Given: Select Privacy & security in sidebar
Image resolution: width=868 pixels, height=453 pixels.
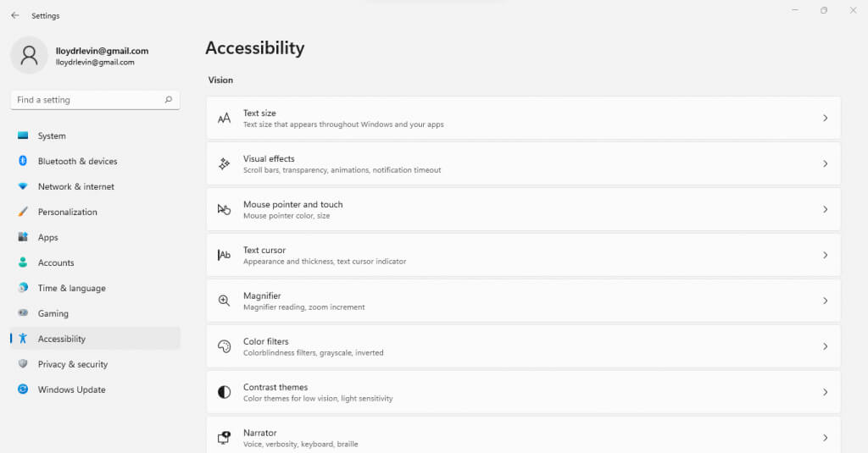Looking at the screenshot, I should point(72,364).
